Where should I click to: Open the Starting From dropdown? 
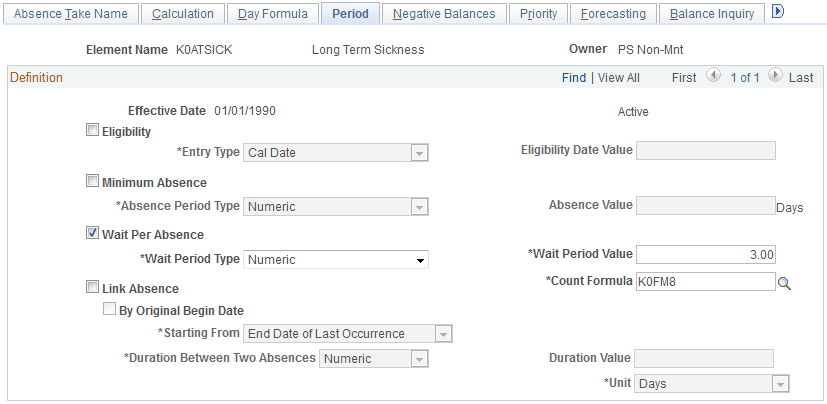coord(349,334)
